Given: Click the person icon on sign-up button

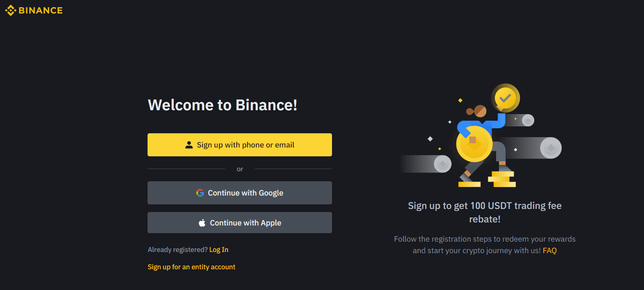Looking at the screenshot, I should tap(189, 145).
